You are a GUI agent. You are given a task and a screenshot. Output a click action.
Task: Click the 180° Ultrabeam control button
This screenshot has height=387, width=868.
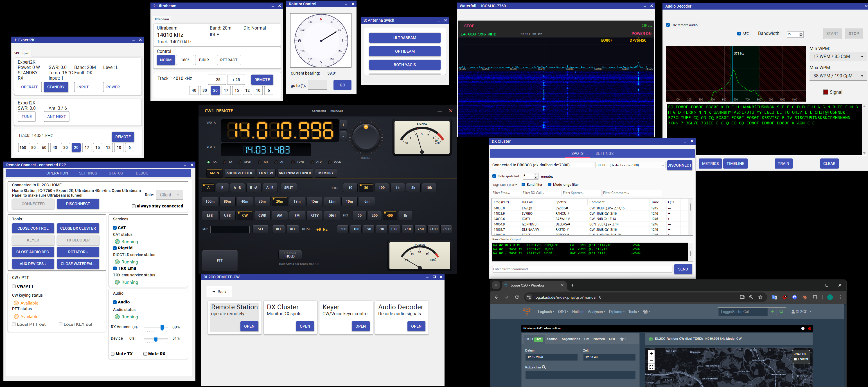tap(185, 60)
